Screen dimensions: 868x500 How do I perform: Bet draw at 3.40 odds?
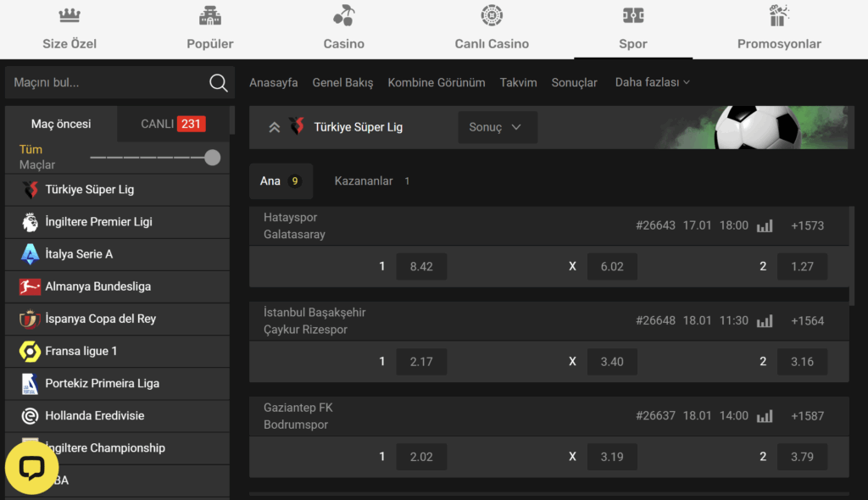coord(612,362)
